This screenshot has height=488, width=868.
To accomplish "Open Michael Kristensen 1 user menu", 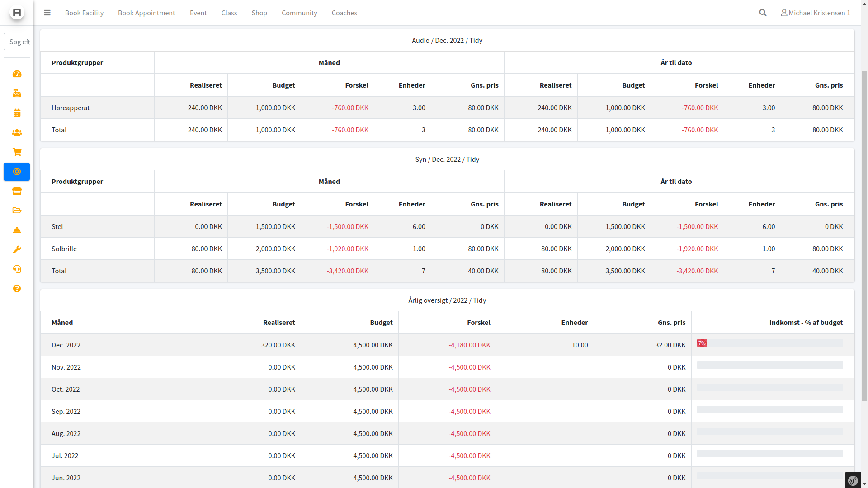I will click(815, 13).
